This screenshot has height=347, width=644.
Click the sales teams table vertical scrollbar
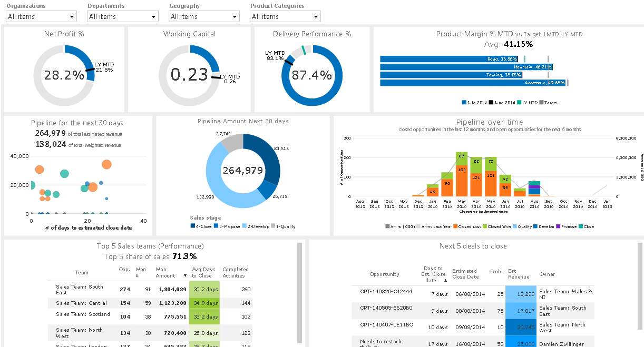(300, 292)
